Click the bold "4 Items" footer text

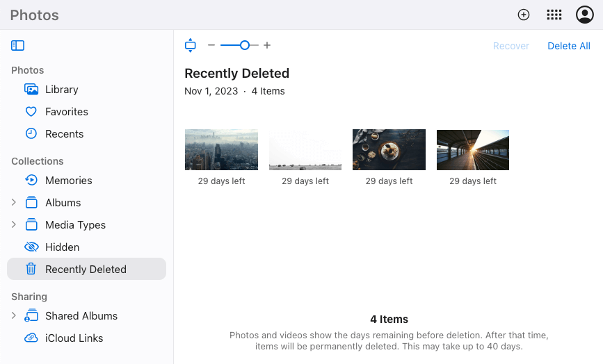pyautogui.click(x=389, y=320)
